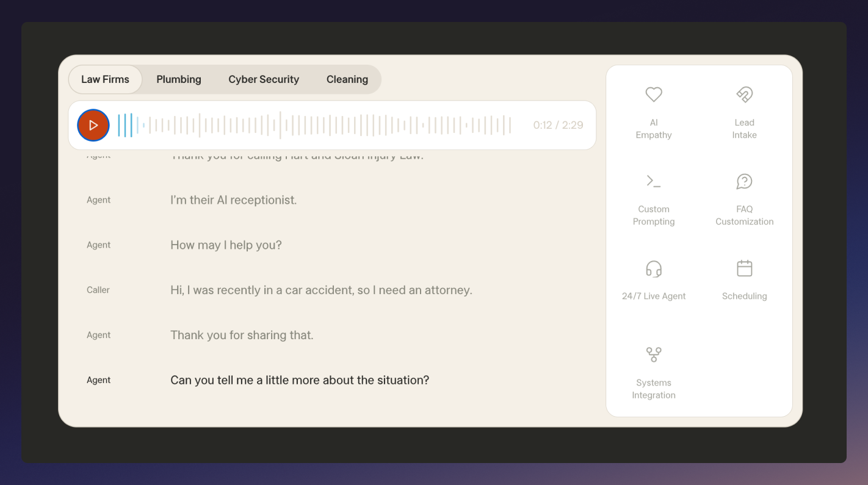Switch to the Plumbing tab
The width and height of the screenshot is (868, 485).
tap(178, 79)
